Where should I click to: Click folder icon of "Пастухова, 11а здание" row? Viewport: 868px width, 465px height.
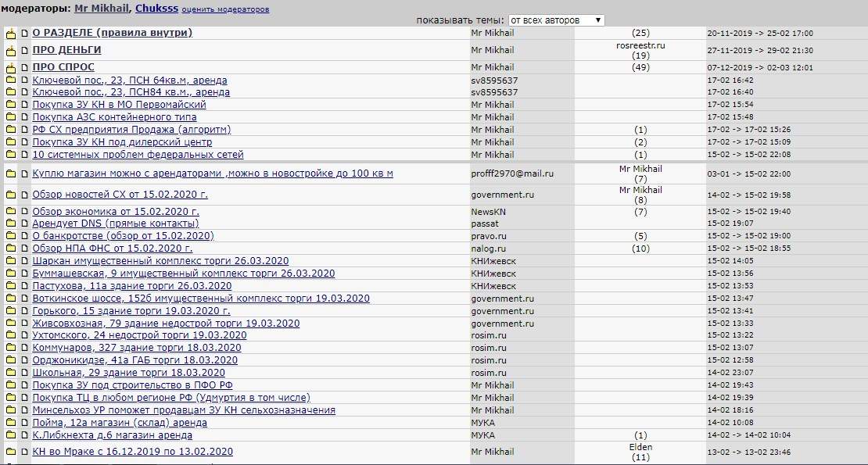pyautogui.click(x=10, y=286)
